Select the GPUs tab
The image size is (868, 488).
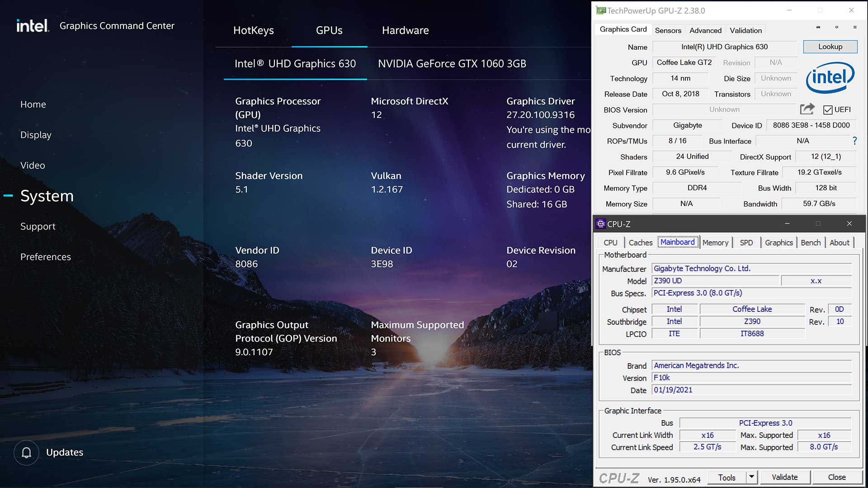329,30
